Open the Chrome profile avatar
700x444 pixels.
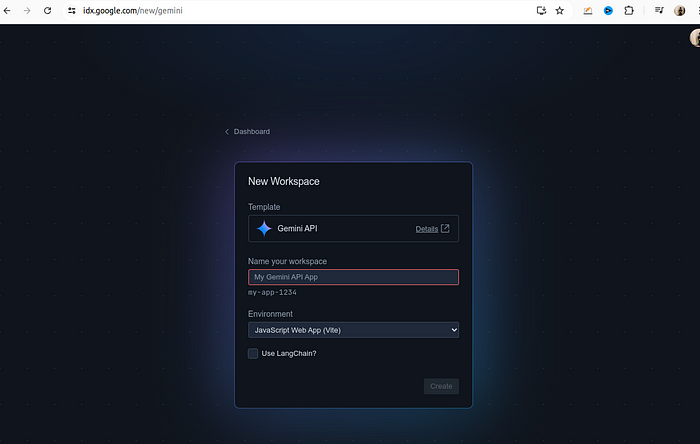click(679, 11)
